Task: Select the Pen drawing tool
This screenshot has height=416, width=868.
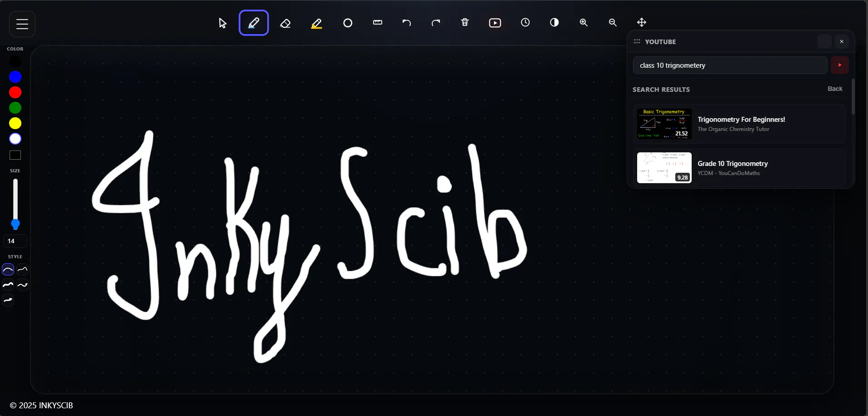Action: pyautogui.click(x=254, y=23)
